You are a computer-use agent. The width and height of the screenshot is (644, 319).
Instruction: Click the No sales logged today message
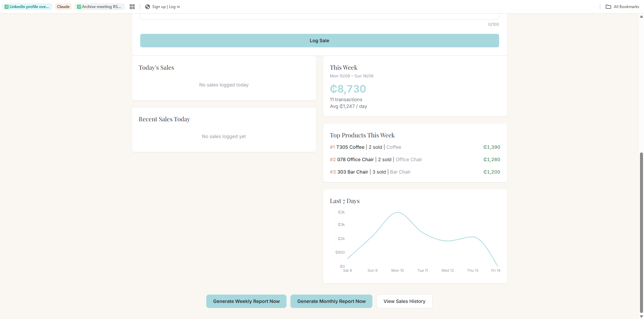pos(224,85)
